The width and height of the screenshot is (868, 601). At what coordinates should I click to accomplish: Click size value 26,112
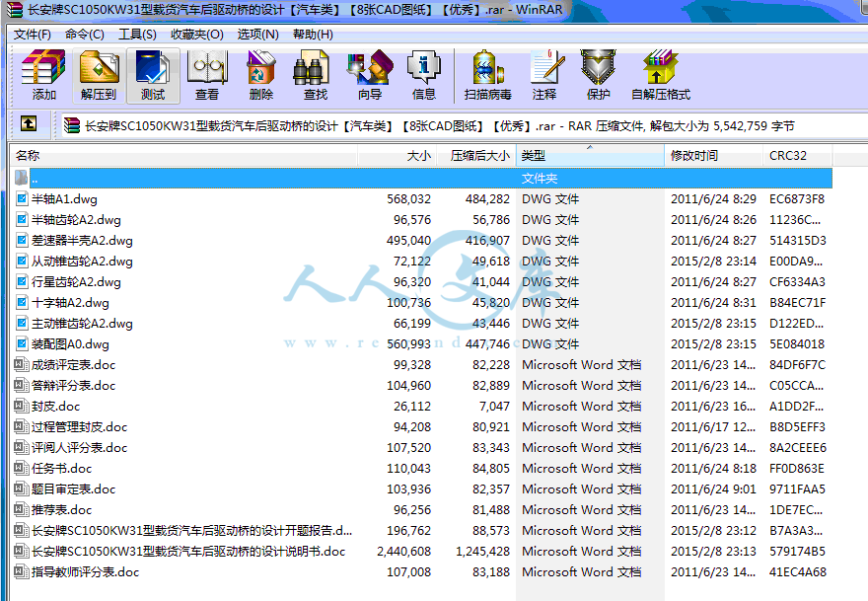click(x=412, y=406)
